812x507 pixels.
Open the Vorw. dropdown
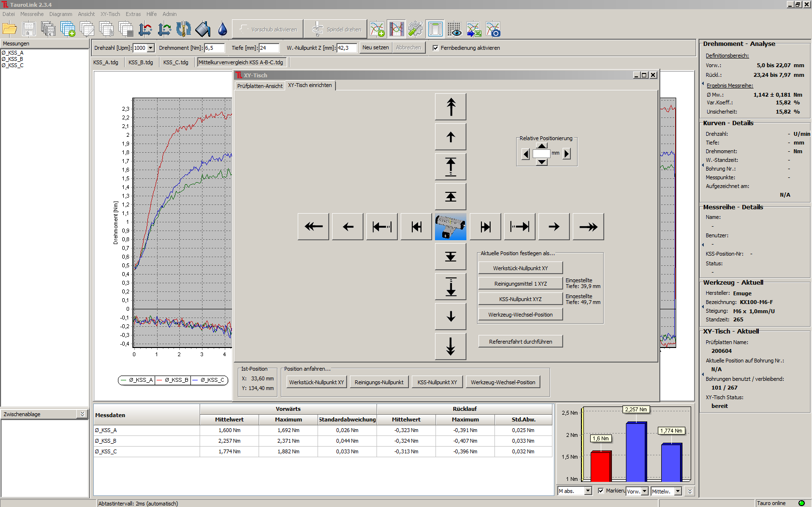(644, 491)
